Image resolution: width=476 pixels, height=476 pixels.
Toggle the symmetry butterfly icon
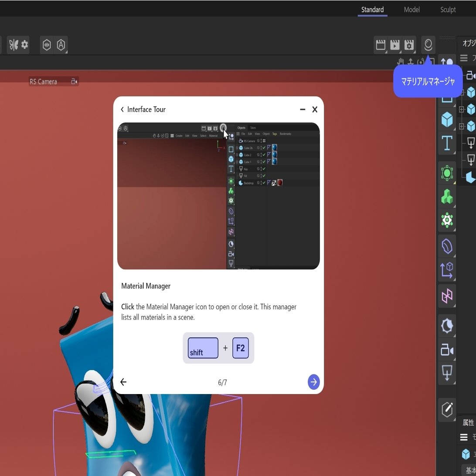click(14, 45)
